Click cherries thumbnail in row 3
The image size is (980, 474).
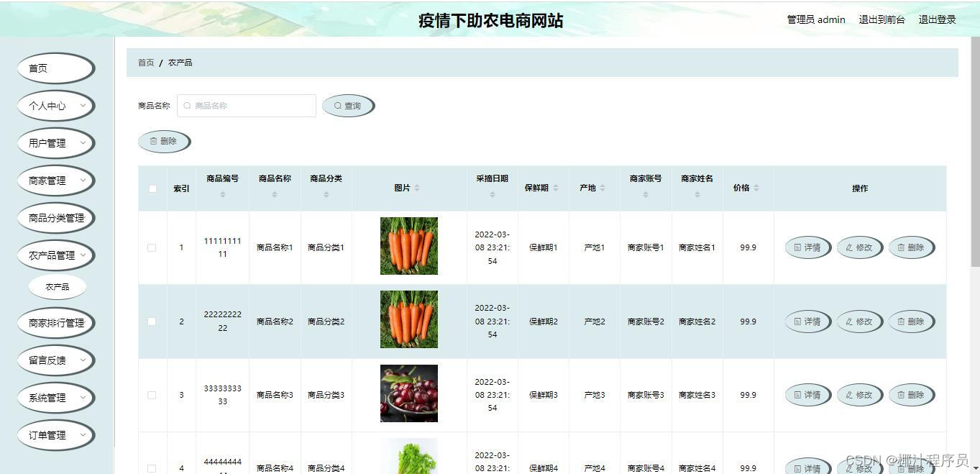point(409,393)
